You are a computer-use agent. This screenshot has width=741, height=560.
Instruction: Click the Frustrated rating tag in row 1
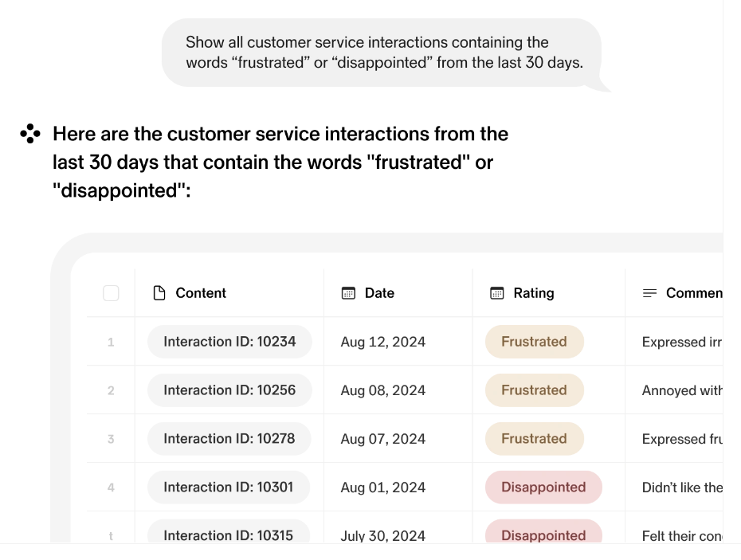pyautogui.click(x=534, y=342)
